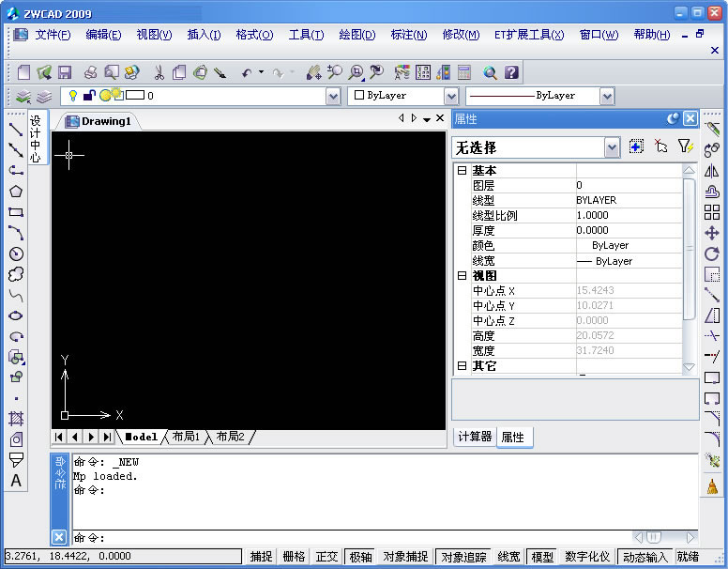Select the Rotate modify tool
The height and width of the screenshot is (569, 728).
coord(712,254)
